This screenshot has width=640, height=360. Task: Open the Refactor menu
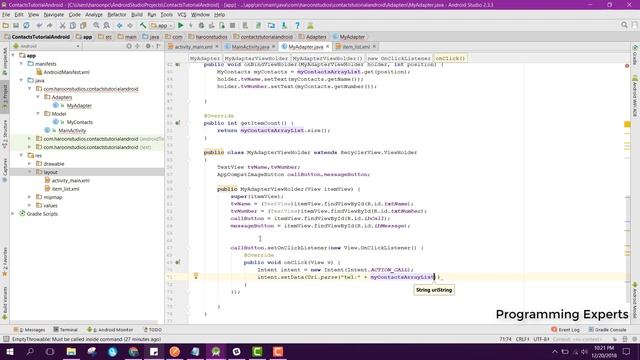pos(117,15)
